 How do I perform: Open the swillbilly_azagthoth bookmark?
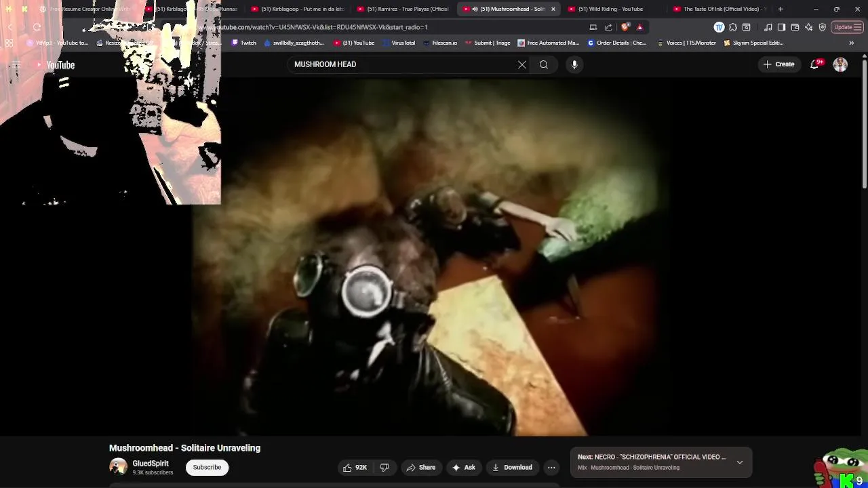pos(294,43)
